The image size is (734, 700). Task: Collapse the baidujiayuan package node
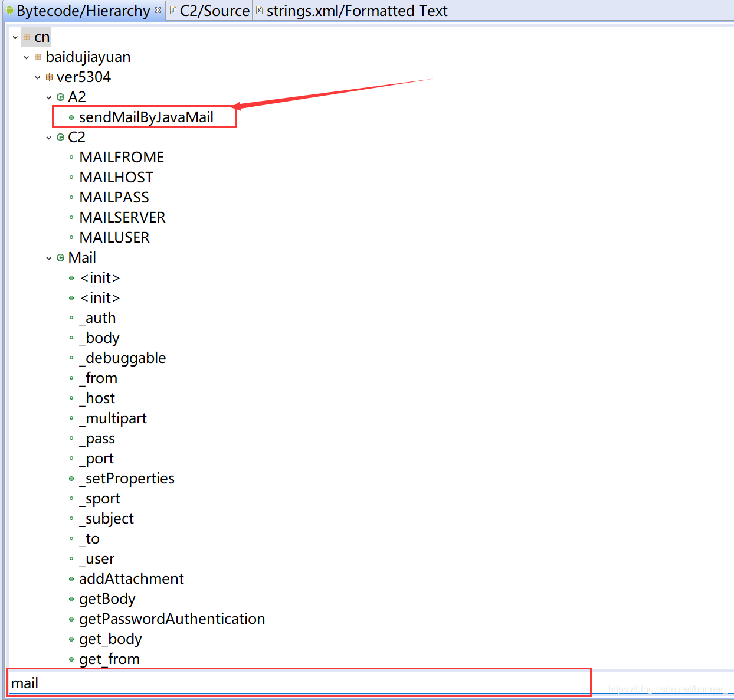point(27,57)
